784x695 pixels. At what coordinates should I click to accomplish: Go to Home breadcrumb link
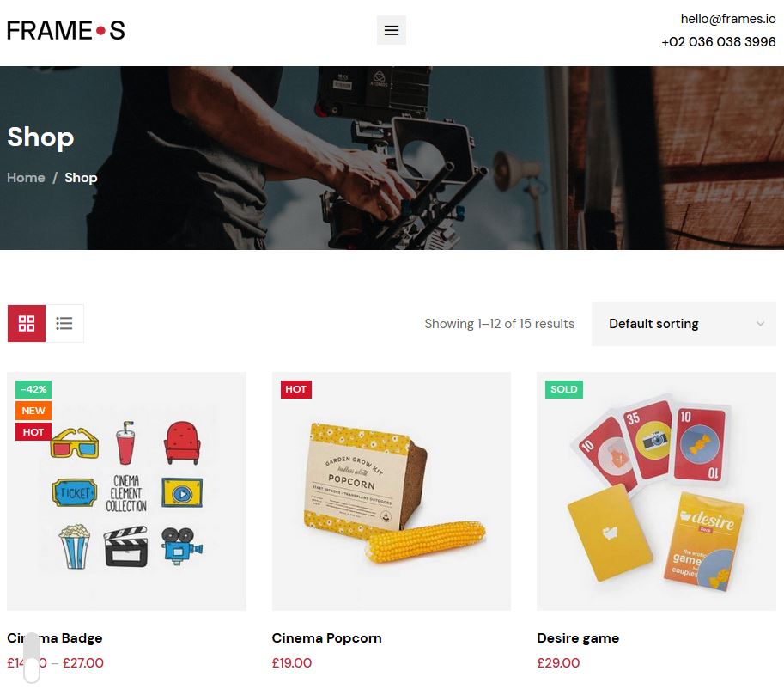click(x=26, y=178)
